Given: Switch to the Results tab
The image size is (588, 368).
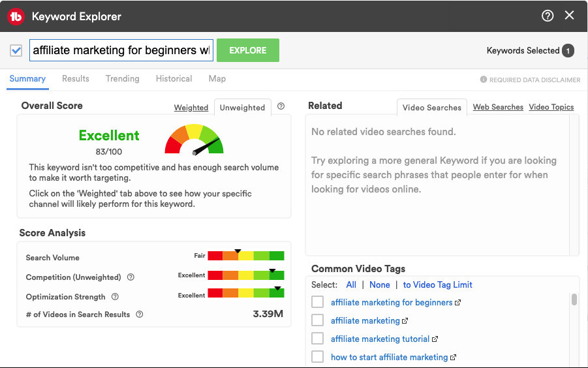Looking at the screenshot, I should click(x=76, y=79).
